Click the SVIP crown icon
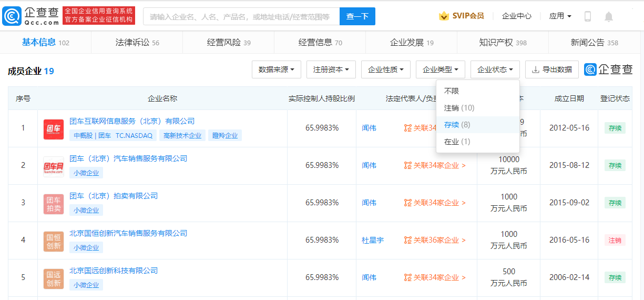The width and height of the screenshot is (644, 300). click(x=444, y=16)
